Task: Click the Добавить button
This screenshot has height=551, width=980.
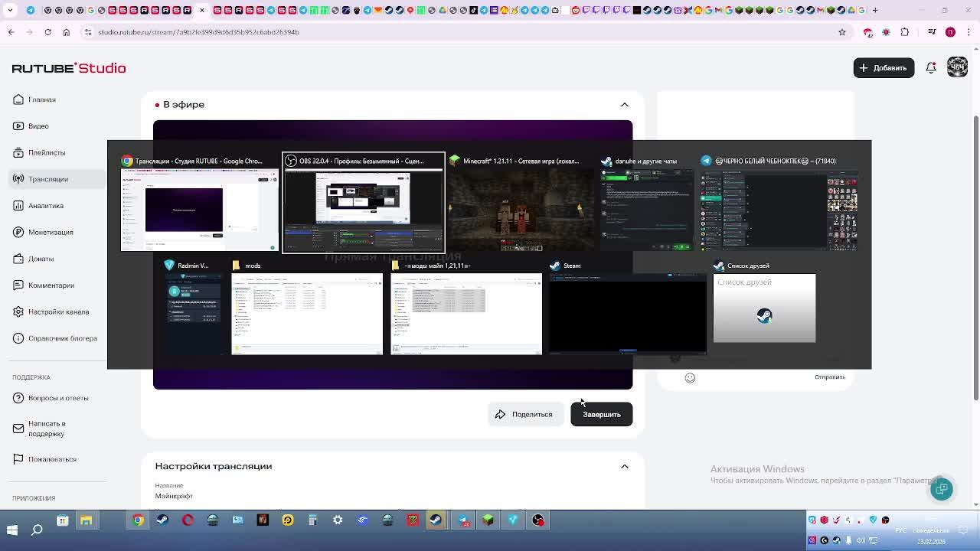Action: pyautogui.click(x=884, y=67)
